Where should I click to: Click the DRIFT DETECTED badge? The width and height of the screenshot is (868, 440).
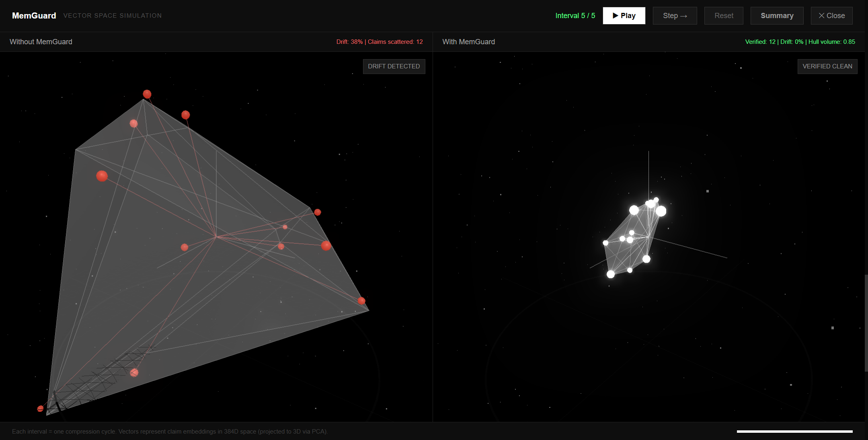394,66
